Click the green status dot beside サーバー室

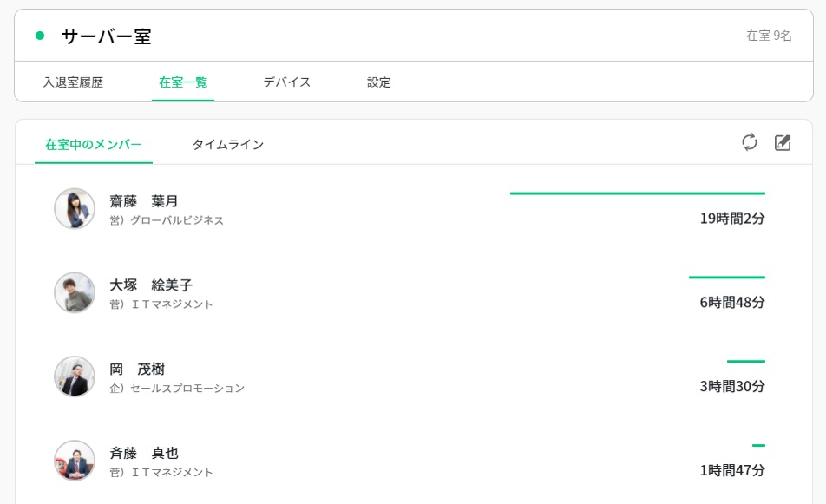click(x=40, y=36)
